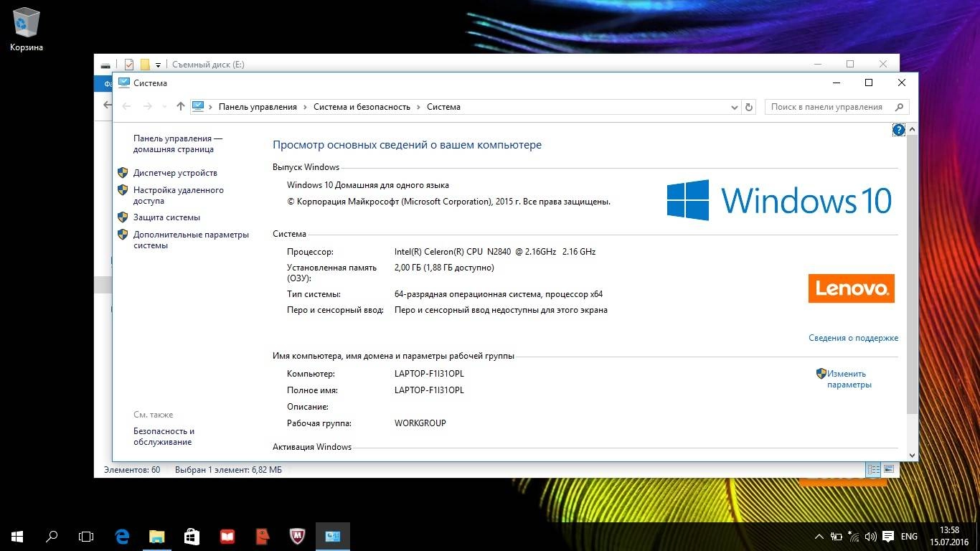Expand the chevron before Панель управления in the address bar

click(211, 107)
